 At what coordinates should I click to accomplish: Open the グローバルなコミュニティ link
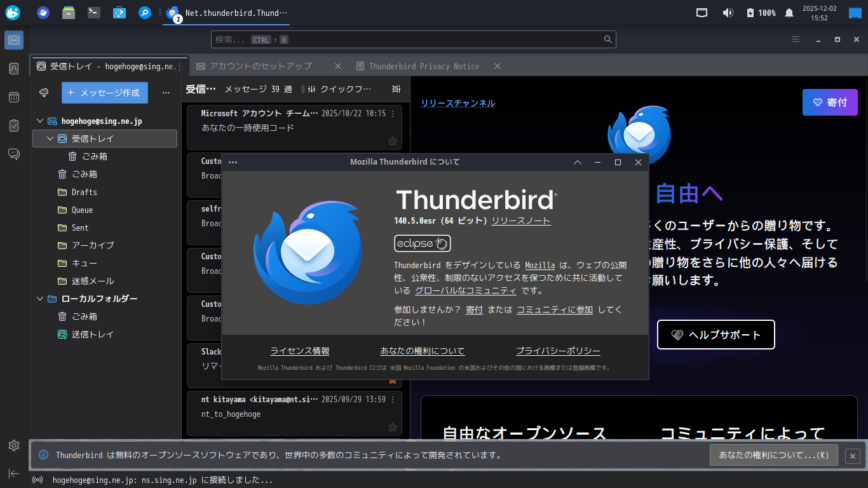click(x=466, y=290)
